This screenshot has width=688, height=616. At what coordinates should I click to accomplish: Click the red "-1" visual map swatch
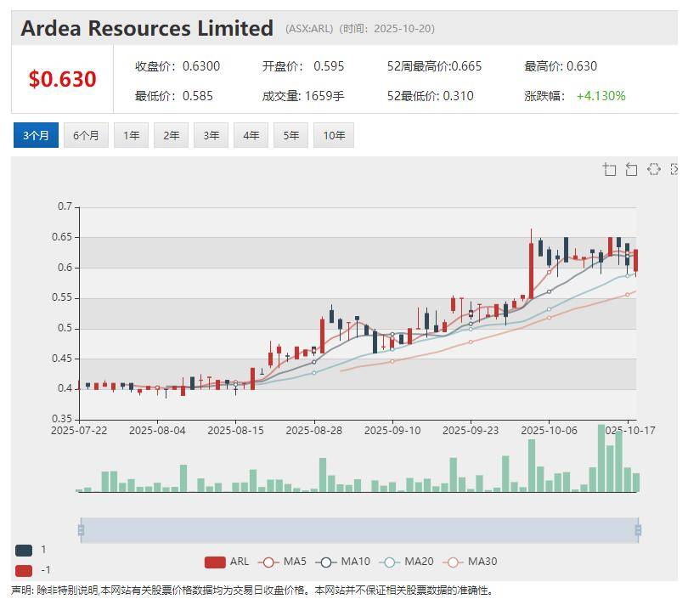(24, 569)
